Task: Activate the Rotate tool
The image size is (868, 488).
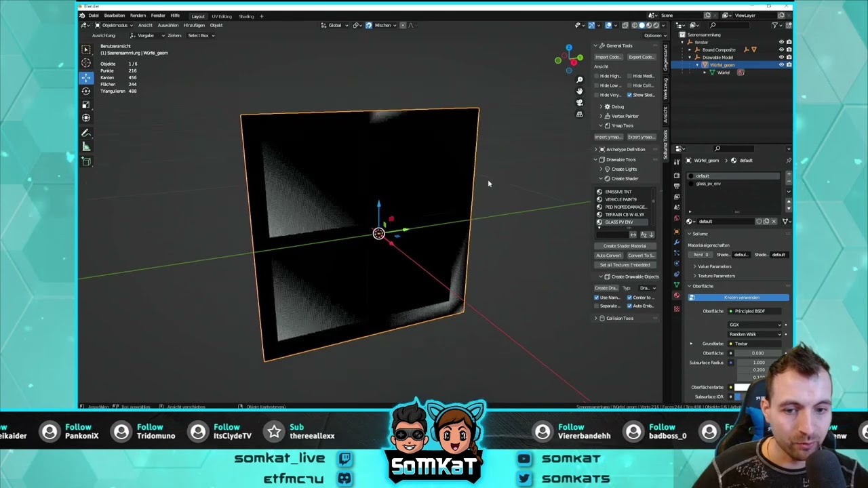Action: pyautogui.click(x=86, y=91)
